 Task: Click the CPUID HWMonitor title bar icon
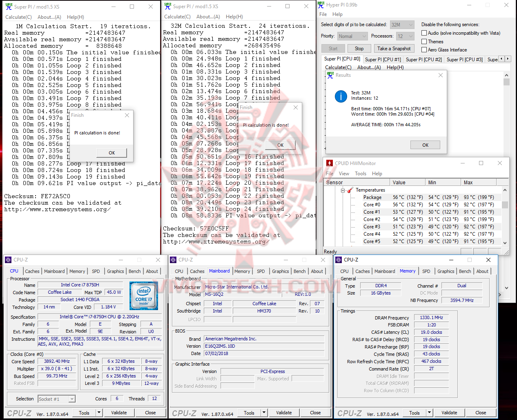(x=330, y=163)
